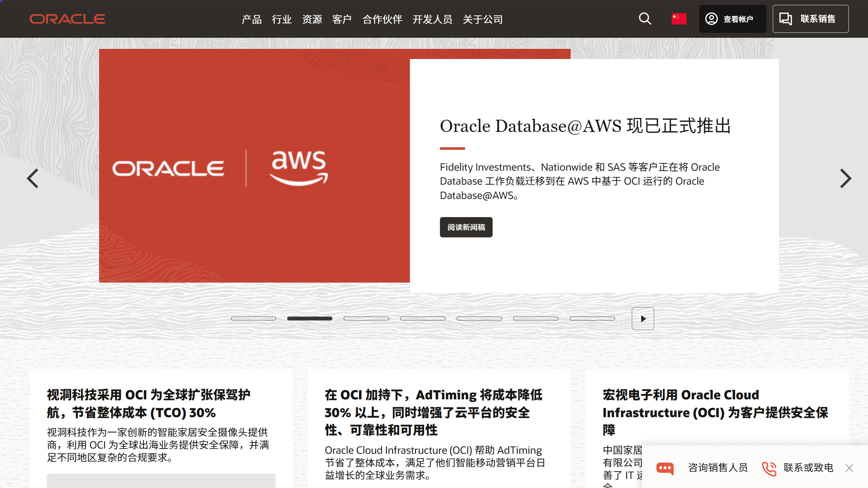Expand the 产品 navigation menu
Screen dimensions: 868x488
click(x=252, y=19)
